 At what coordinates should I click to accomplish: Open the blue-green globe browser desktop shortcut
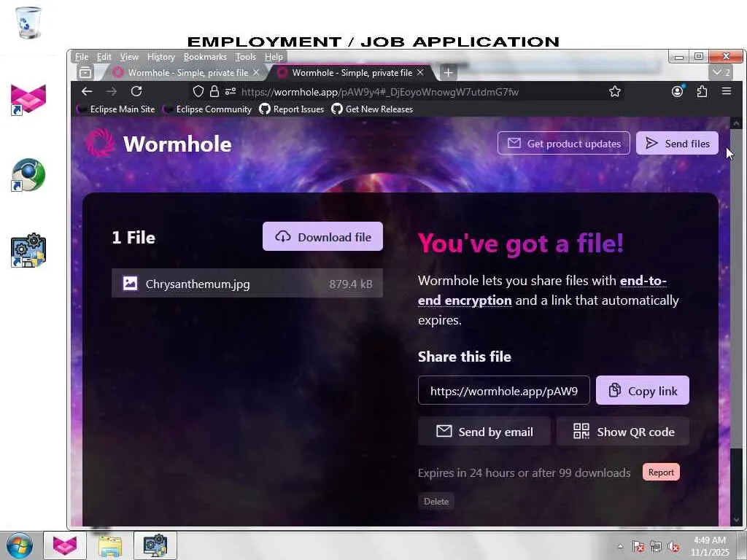coord(28,175)
